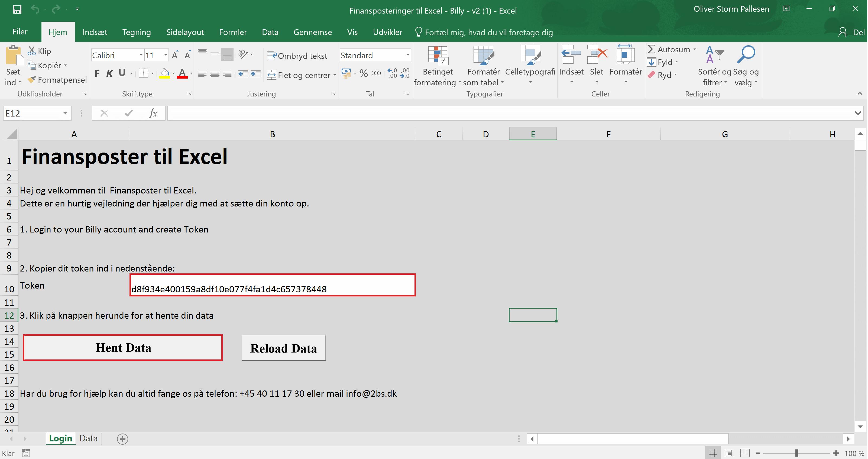Increase font size with the large A
This screenshot has height=459, width=868.
tap(175, 55)
